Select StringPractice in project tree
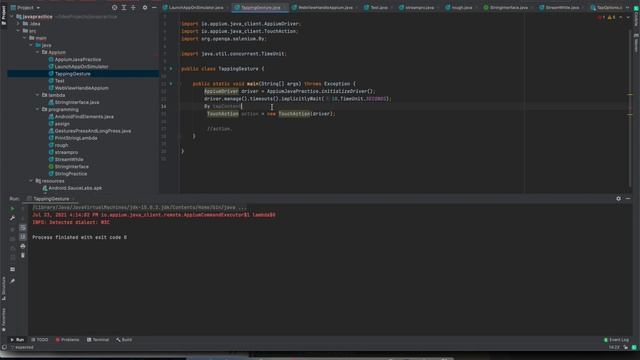Screen dimensions: 640x360 point(71,174)
